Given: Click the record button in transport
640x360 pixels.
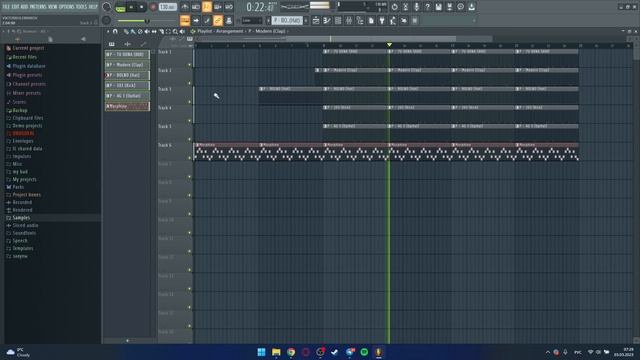Looking at the screenshot, I should [153, 7].
